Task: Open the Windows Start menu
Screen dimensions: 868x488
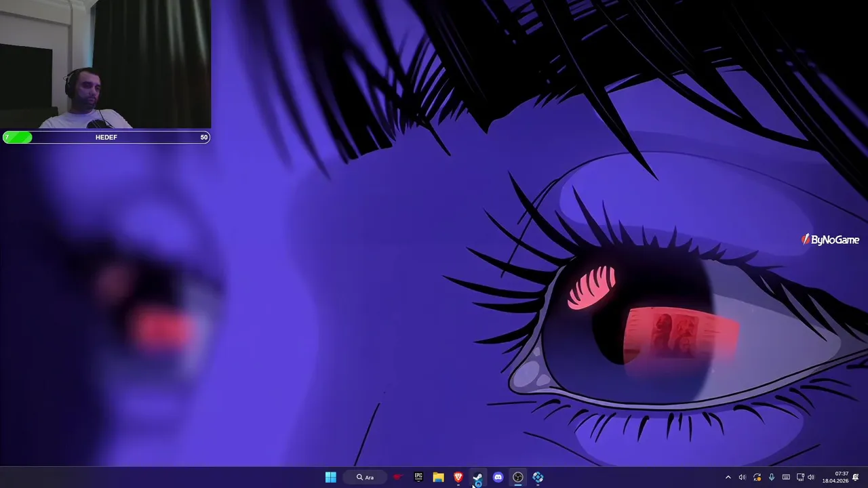Action: [x=330, y=477]
